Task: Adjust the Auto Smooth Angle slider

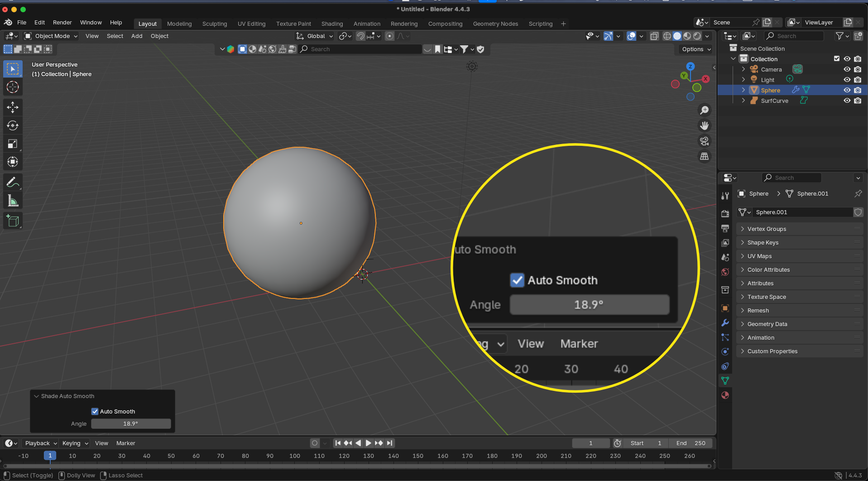Action: pos(131,423)
